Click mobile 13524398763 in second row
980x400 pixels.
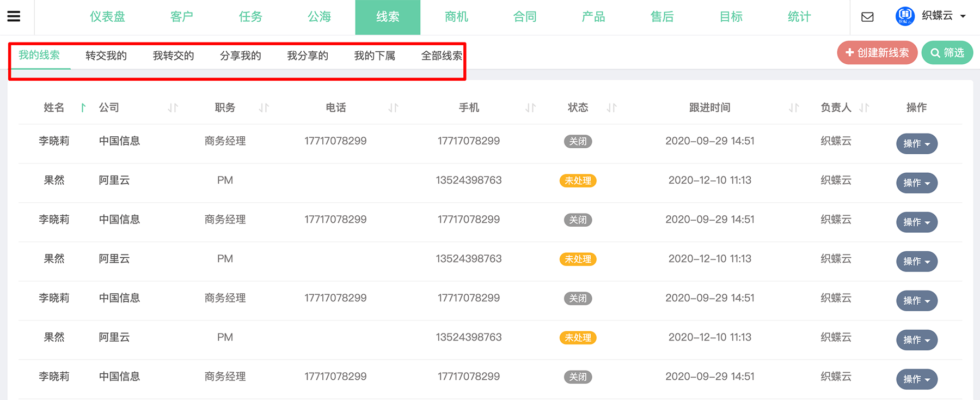pyautogui.click(x=469, y=180)
